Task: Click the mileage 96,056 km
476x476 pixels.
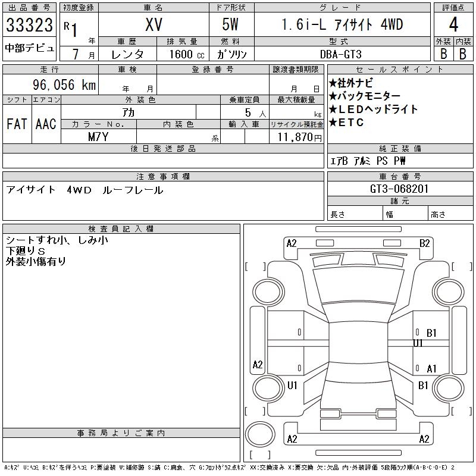Action: [x=64, y=84]
